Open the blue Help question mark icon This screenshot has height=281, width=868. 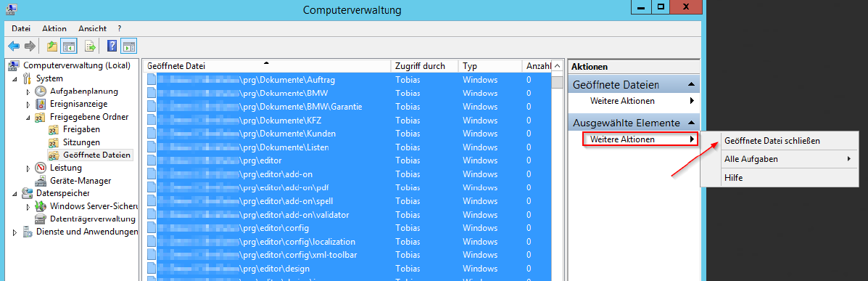pos(112,46)
